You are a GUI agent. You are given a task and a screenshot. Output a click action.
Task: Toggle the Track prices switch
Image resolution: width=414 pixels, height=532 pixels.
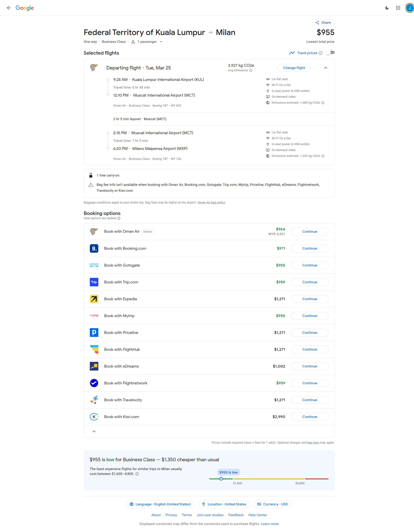(330, 53)
